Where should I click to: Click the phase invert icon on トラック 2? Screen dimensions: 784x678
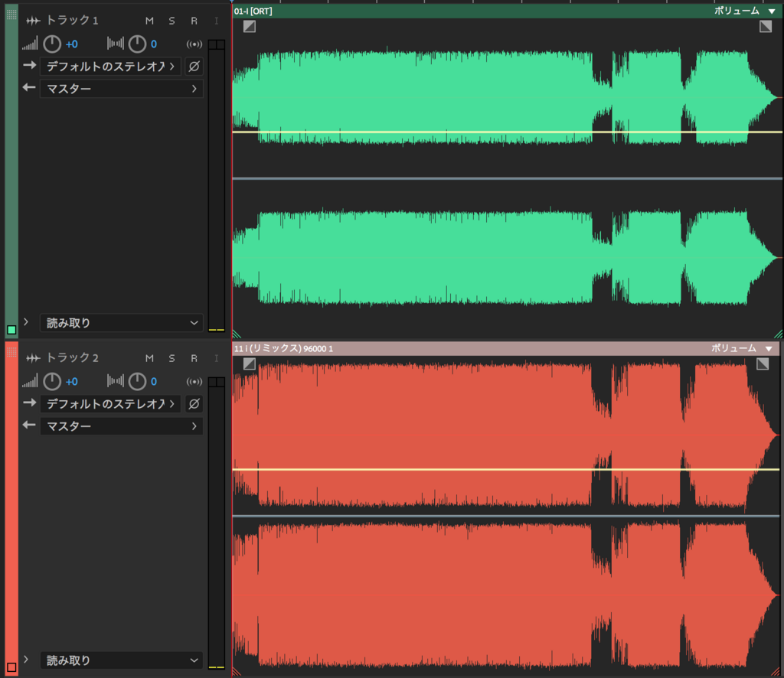tap(194, 404)
